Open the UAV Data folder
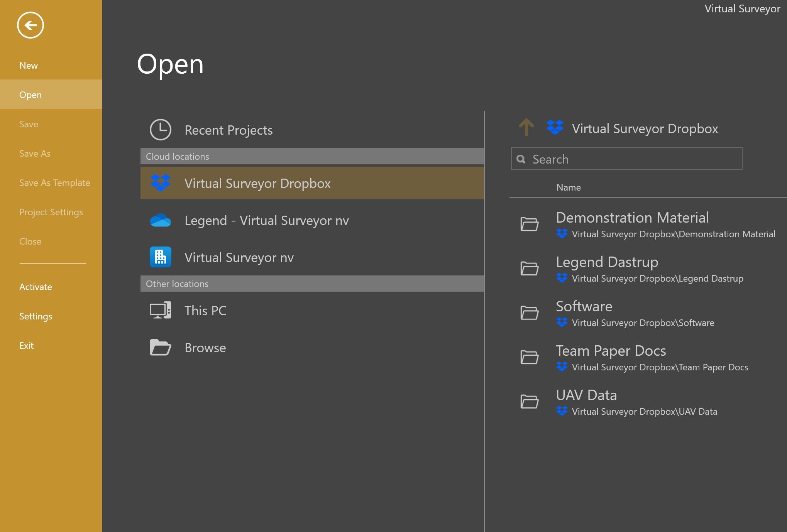The image size is (787, 532). pos(586,395)
